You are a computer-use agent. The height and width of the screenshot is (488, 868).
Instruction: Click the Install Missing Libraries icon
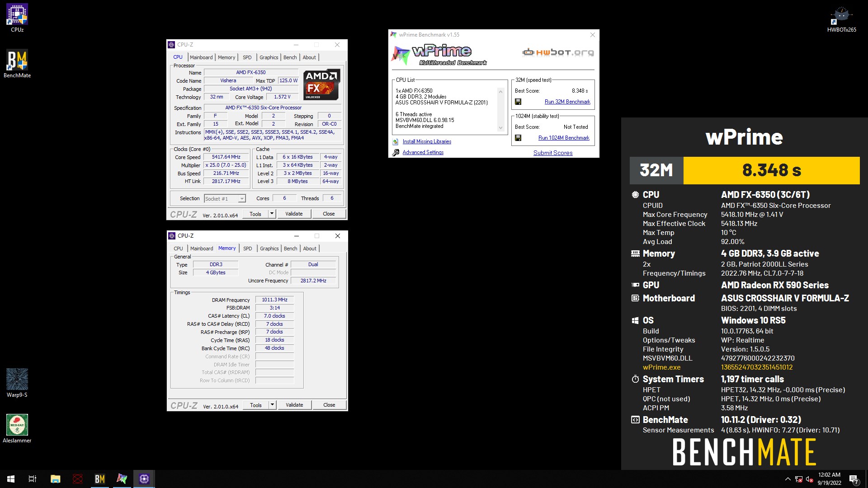(x=396, y=141)
